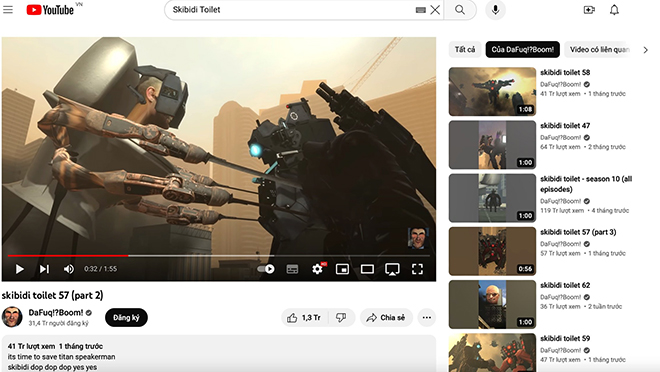Screen dimensions: 660x372
Task: Toggle the autoplay switch
Action: point(266,269)
